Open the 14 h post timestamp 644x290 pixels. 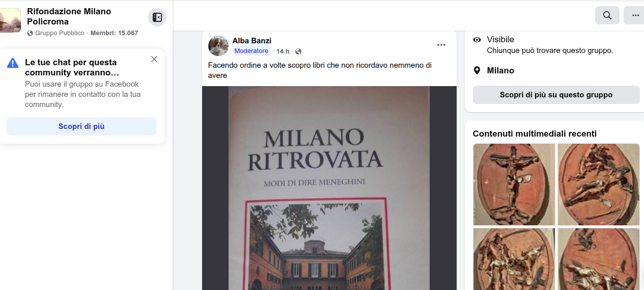283,51
